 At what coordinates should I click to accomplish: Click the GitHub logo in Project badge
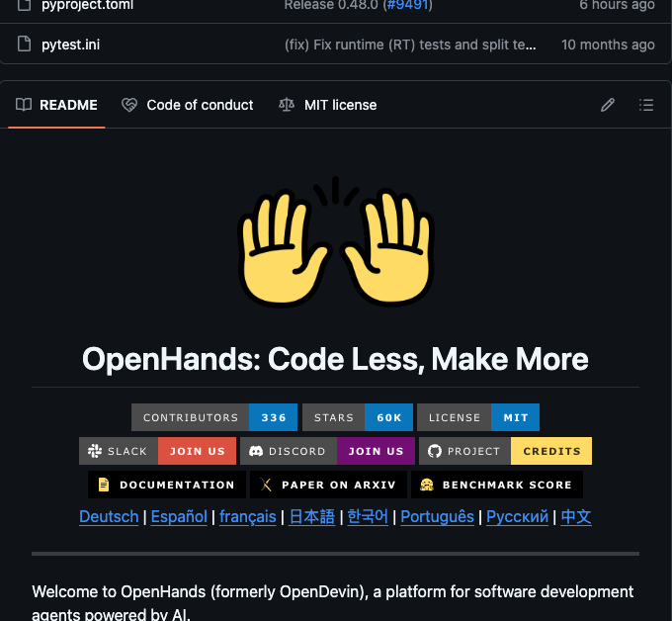tap(435, 451)
